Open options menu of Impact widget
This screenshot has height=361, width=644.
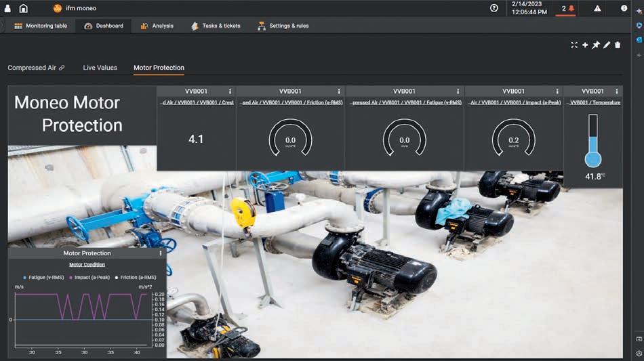pyautogui.click(x=557, y=91)
